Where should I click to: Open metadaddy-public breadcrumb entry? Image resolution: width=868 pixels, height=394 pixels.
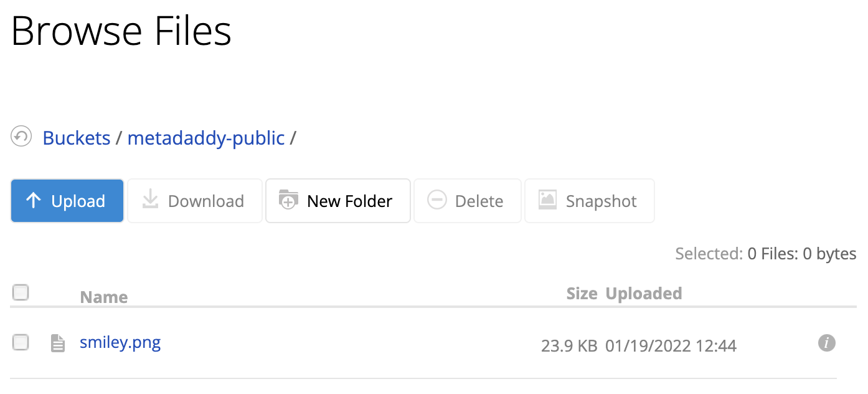point(206,138)
